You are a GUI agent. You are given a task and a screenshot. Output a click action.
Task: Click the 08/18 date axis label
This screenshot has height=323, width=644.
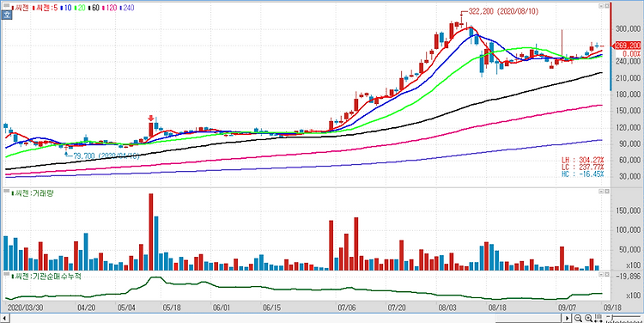coord(496,308)
